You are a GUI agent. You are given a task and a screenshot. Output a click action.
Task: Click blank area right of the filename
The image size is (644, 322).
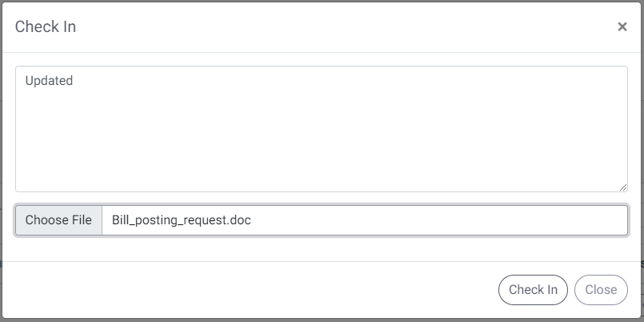438,220
